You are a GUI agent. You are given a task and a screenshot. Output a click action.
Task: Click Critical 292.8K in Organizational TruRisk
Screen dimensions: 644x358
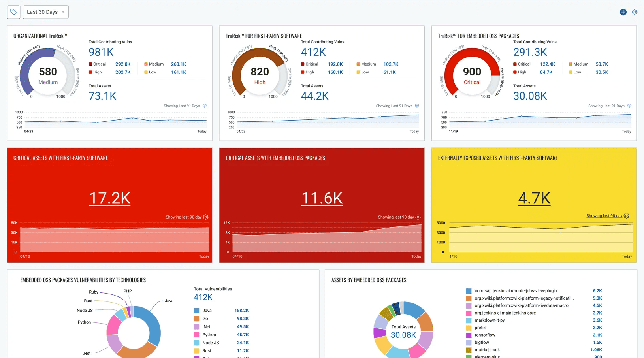[122, 64]
